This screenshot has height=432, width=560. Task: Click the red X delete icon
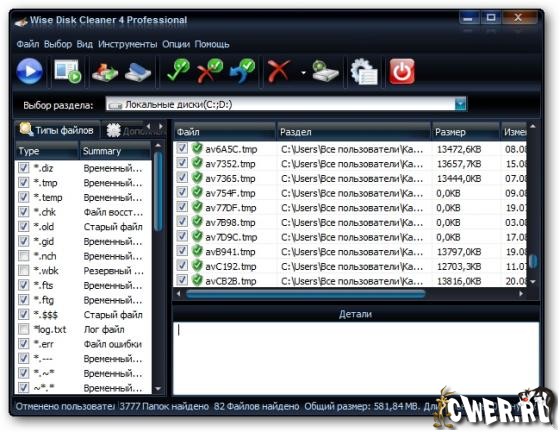point(279,71)
